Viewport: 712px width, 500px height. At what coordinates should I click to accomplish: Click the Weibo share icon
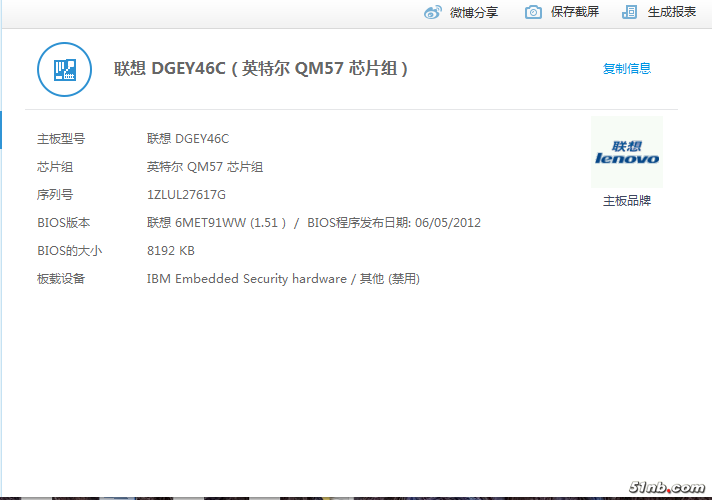click(x=432, y=12)
